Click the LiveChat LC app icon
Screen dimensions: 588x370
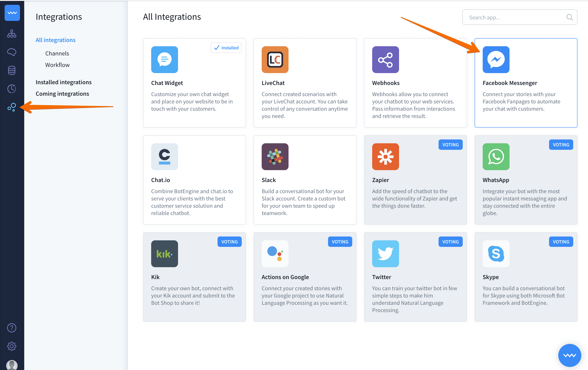point(275,59)
